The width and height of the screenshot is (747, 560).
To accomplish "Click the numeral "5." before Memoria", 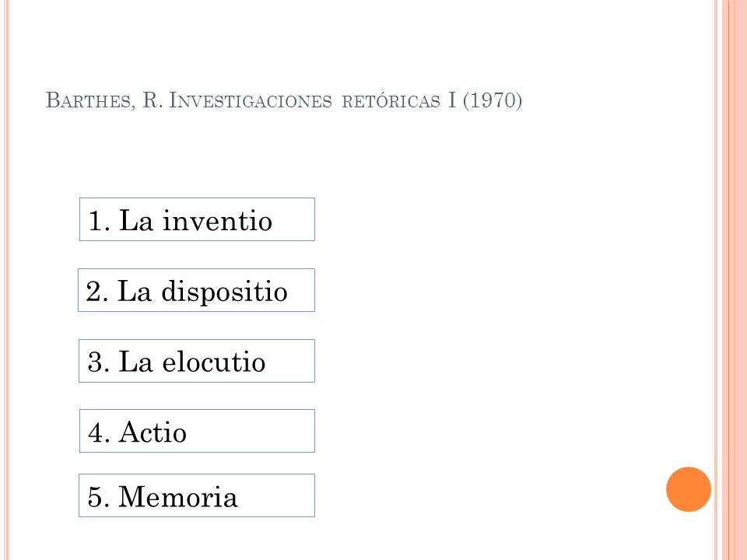I will click(x=99, y=497).
